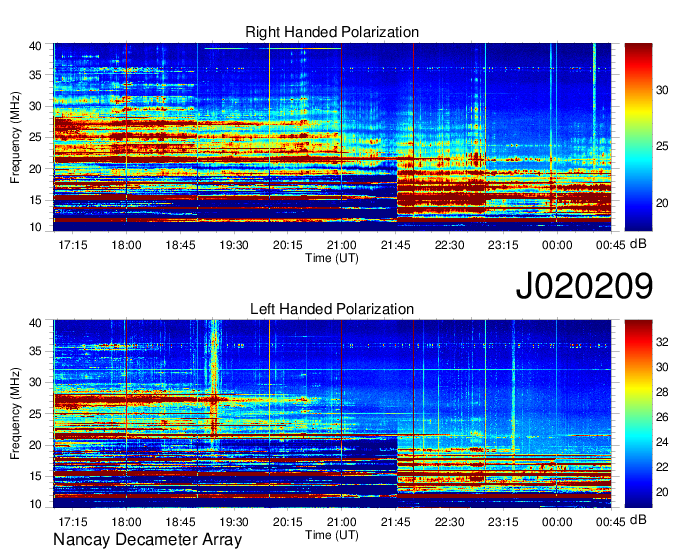This screenshot has height=552, width=680.
Task: Click the dB unit label under top colorbar
Action: point(638,244)
